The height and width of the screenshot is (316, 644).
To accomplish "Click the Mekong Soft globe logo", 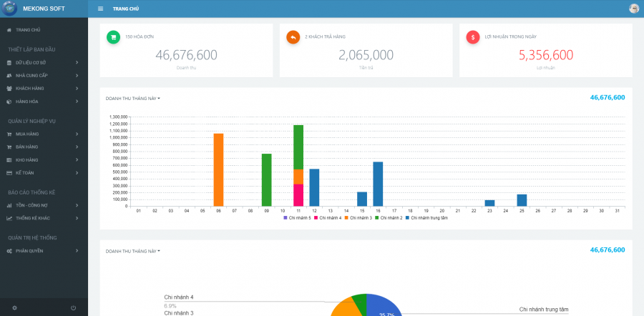I will pos(9,9).
